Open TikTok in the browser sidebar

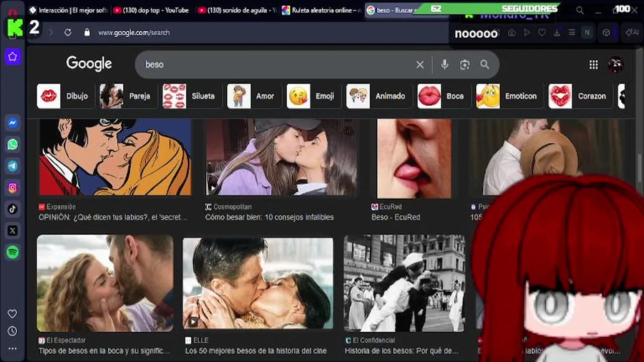tap(13, 209)
